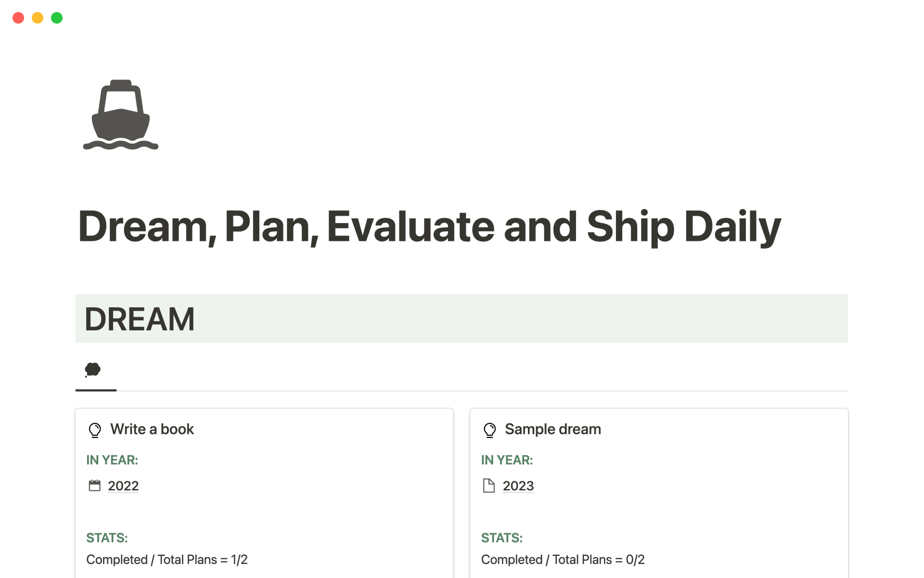Viewport: 924px width, 578px height.
Task: Select the thought bubble view tab
Action: pyautogui.click(x=93, y=370)
